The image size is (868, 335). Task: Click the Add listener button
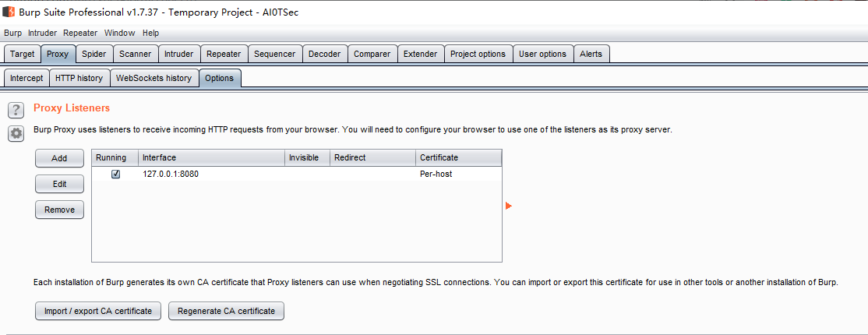point(59,158)
